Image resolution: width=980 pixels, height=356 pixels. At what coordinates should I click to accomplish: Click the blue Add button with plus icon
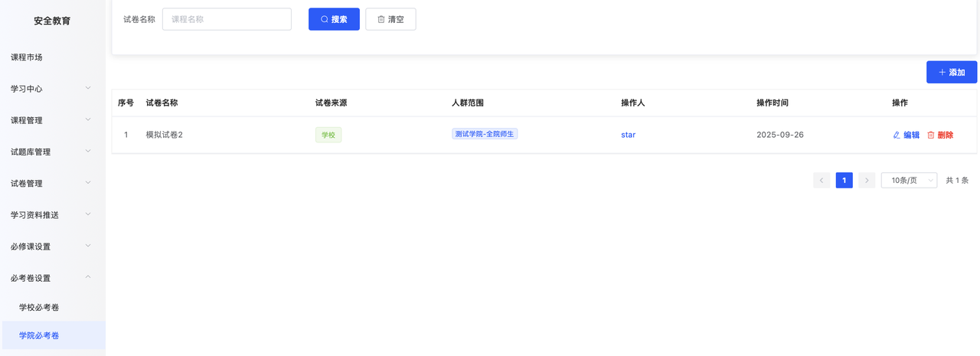point(951,72)
